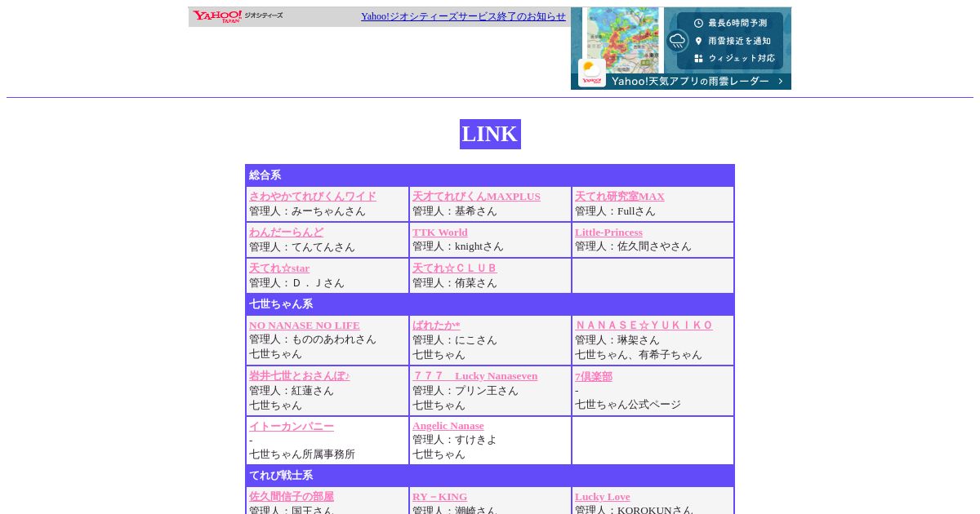Screen dimensions: 980x514
Task: Click the rain cloud icon in the weather ad
Action: coord(677,41)
